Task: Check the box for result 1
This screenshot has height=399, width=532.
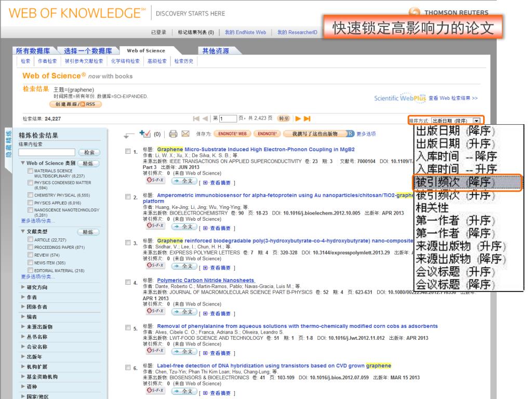Action: 128,151
